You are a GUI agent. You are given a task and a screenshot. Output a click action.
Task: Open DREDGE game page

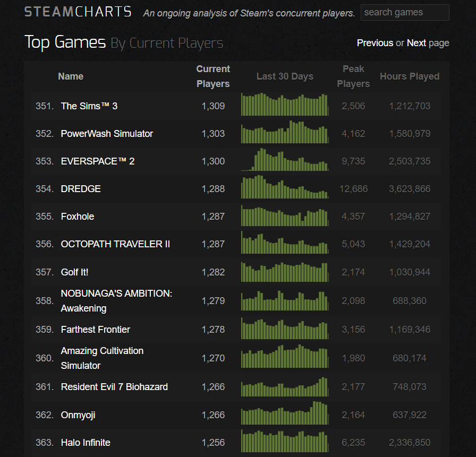(x=81, y=188)
